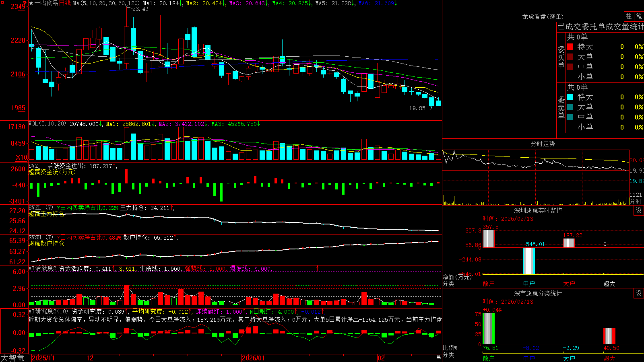Click the 大智慧 logo
The image size is (644, 362).
point(12,358)
